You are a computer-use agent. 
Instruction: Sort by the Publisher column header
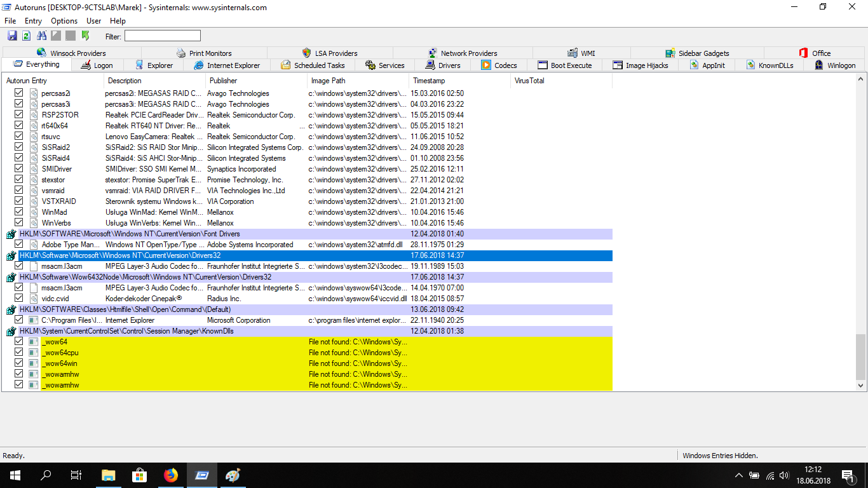point(256,81)
